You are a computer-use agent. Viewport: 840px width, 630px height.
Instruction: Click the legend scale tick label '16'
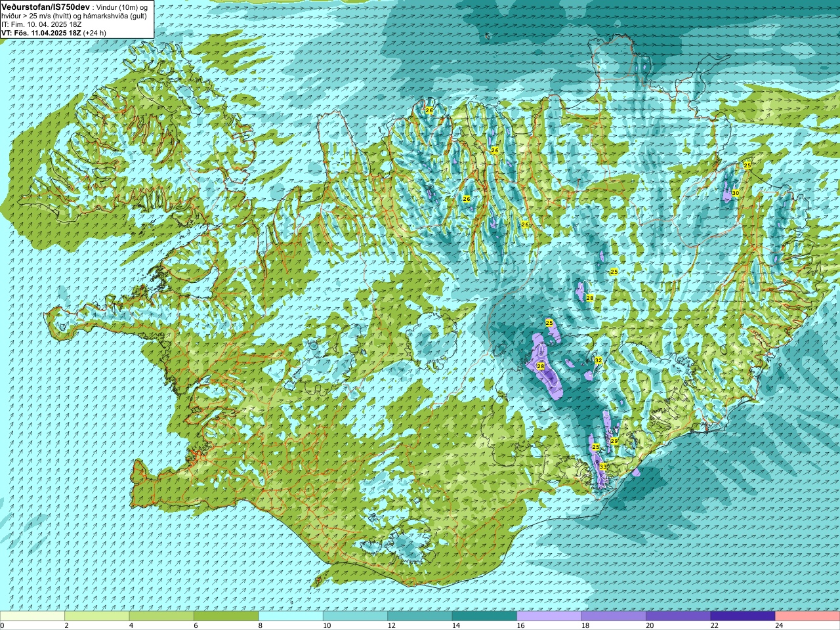coord(520,625)
